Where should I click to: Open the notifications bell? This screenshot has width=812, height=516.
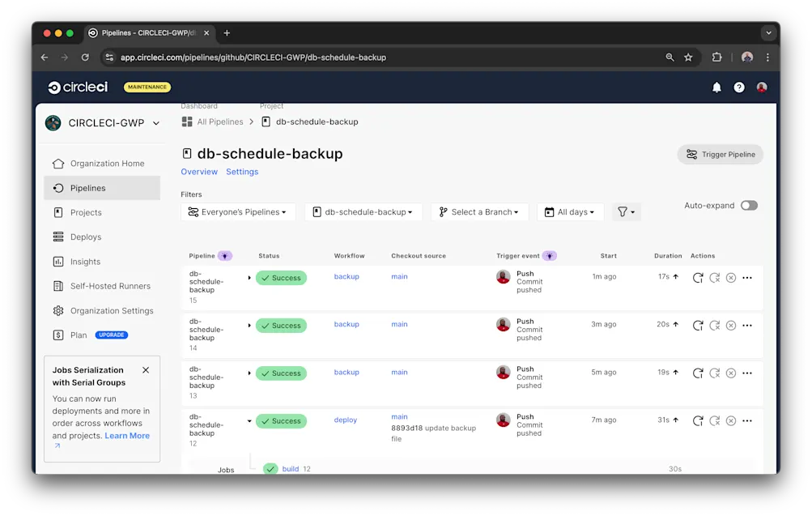716,87
